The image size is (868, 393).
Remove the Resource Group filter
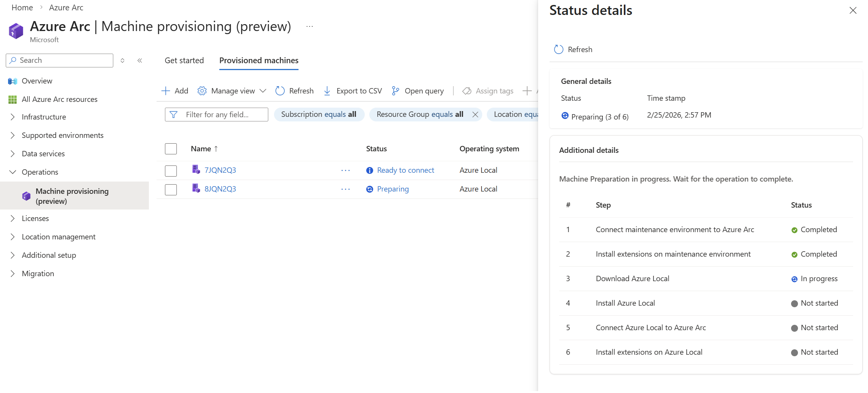tap(475, 115)
